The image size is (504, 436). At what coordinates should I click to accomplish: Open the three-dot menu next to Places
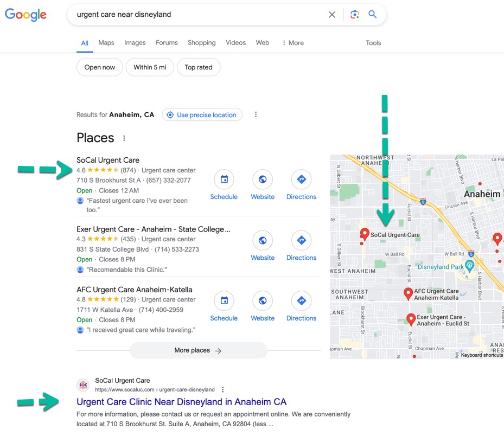pyautogui.click(x=124, y=138)
